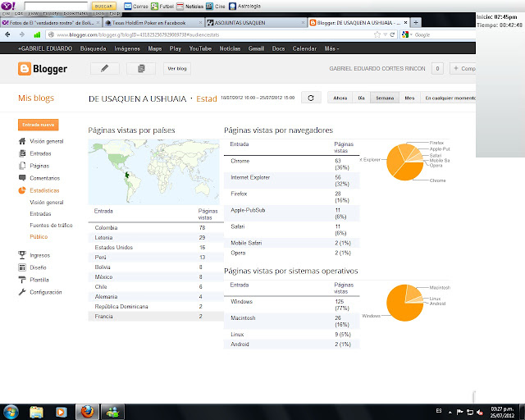Click the browser forward arrow

22,34
